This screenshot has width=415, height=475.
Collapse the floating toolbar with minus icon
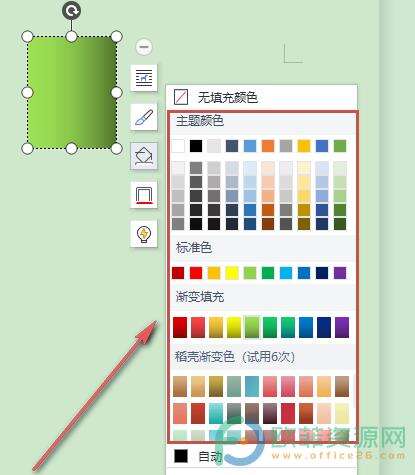[x=144, y=47]
